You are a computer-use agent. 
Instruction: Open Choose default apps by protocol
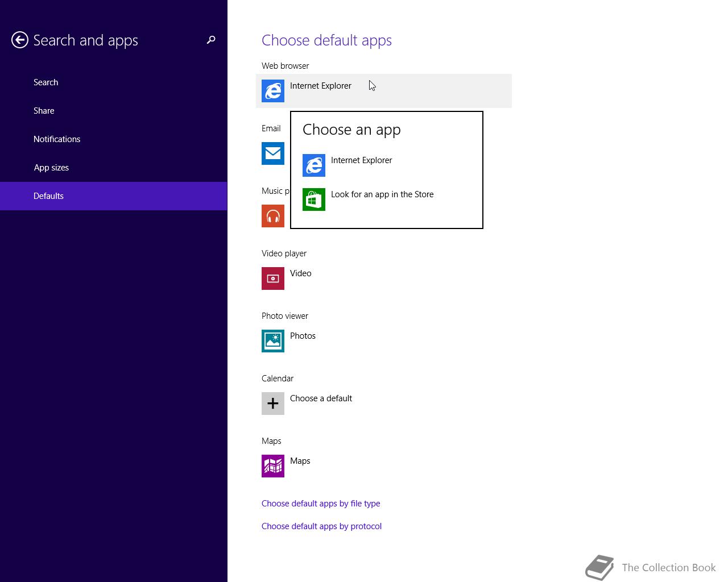[x=321, y=526]
